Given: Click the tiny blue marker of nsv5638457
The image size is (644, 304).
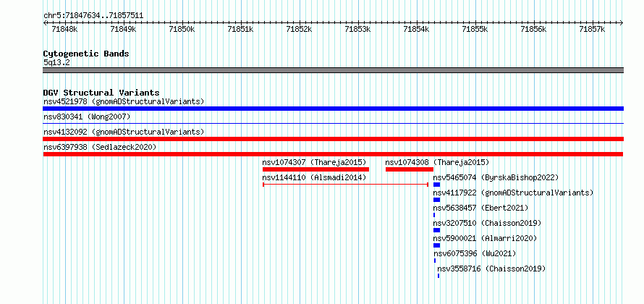Looking at the screenshot, I should 434,215.
